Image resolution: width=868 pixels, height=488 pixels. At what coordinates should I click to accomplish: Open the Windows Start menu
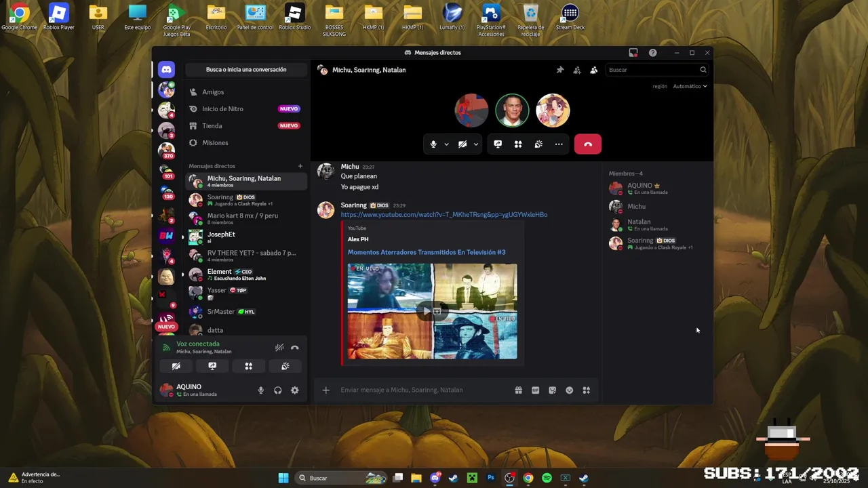[x=283, y=478]
